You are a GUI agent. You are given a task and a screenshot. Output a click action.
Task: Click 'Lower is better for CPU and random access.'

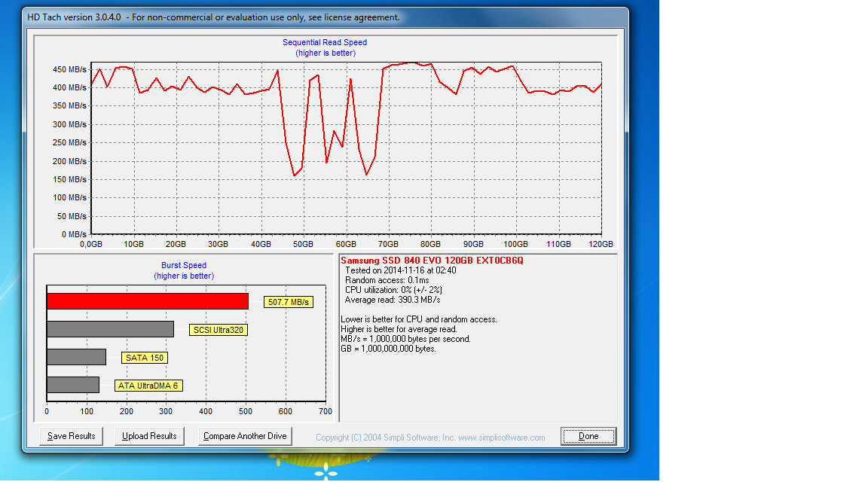tap(419, 320)
